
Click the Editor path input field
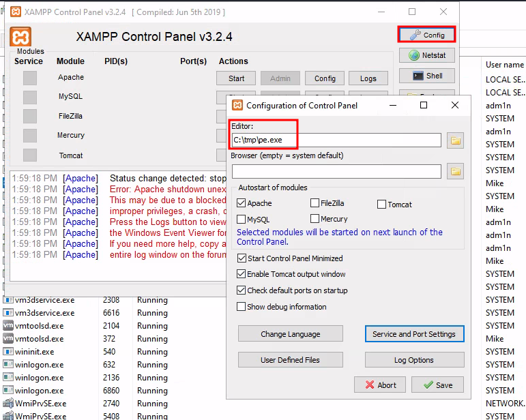(x=336, y=140)
